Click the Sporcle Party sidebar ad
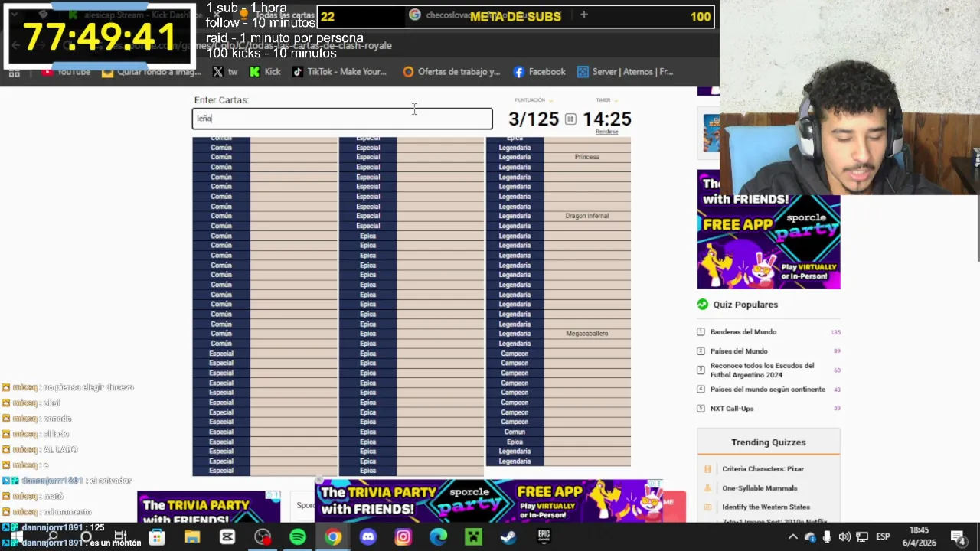The height and width of the screenshot is (551, 980). pyautogui.click(x=769, y=230)
